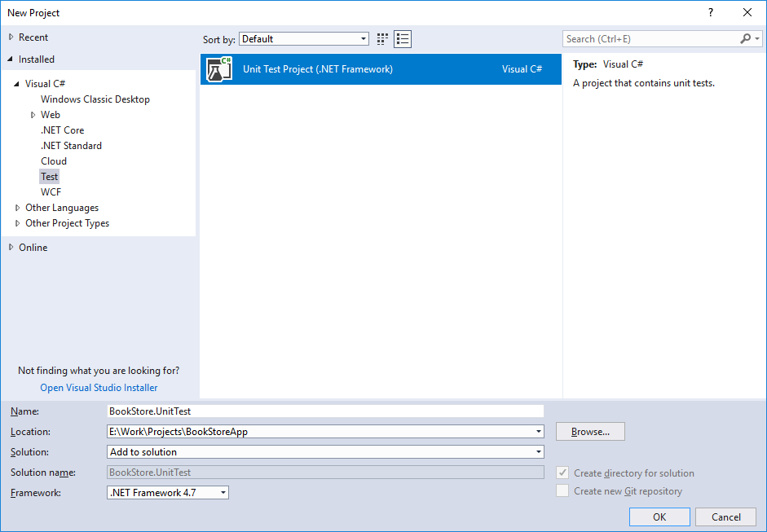The width and height of the screenshot is (767, 532).
Task: Select the Visual C# label
Action: click(x=45, y=84)
